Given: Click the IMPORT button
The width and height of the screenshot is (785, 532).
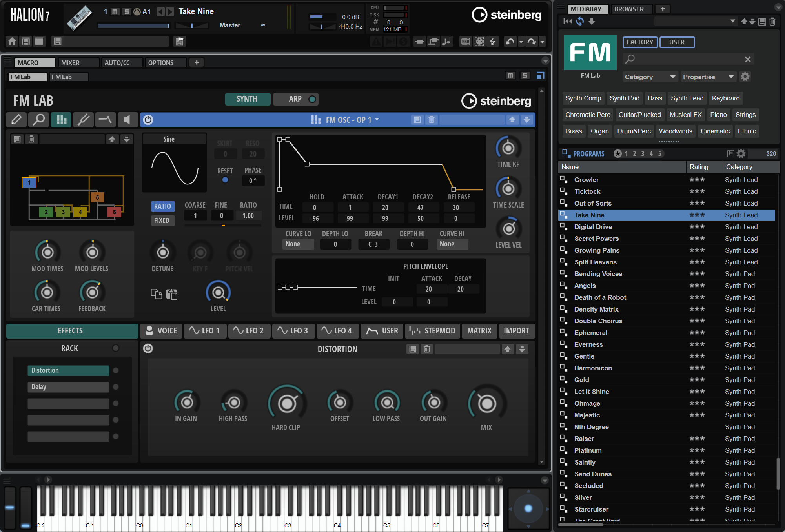Looking at the screenshot, I should pos(517,331).
